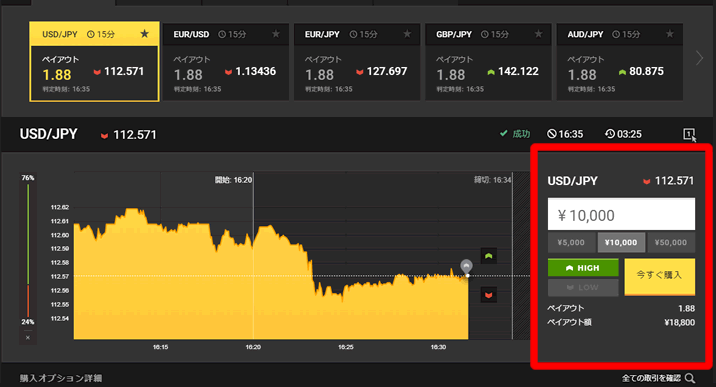This screenshot has width=716, height=387.
Task: Expand 購入オプション詳細 section
Action: pyautogui.click(x=61, y=378)
